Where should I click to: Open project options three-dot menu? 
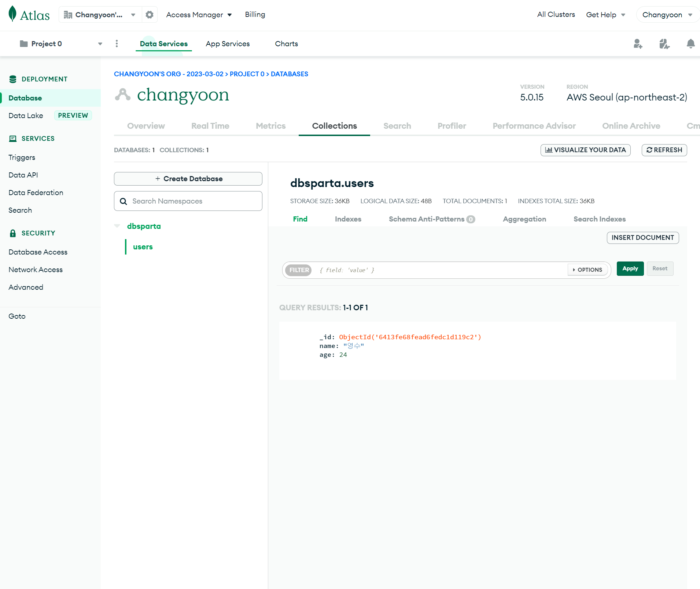(117, 44)
